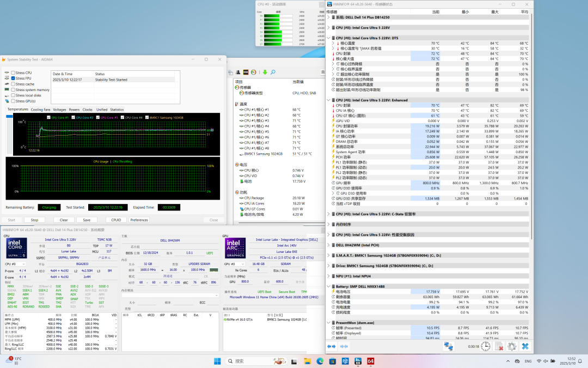
Task: Click the Clear button in stability test
Action: tap(64, 220)
